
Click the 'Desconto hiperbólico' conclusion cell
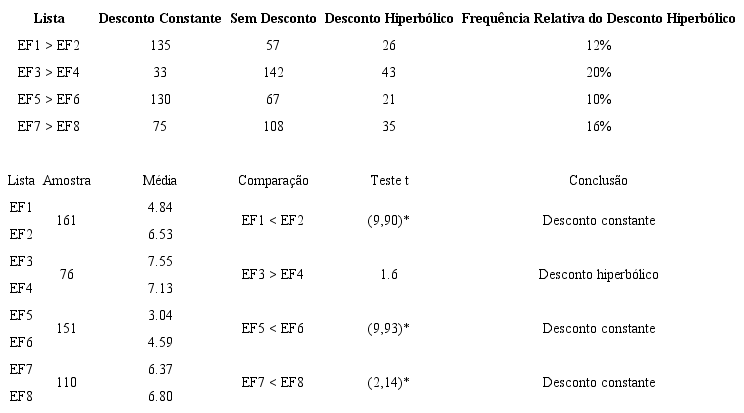[598, 274]
